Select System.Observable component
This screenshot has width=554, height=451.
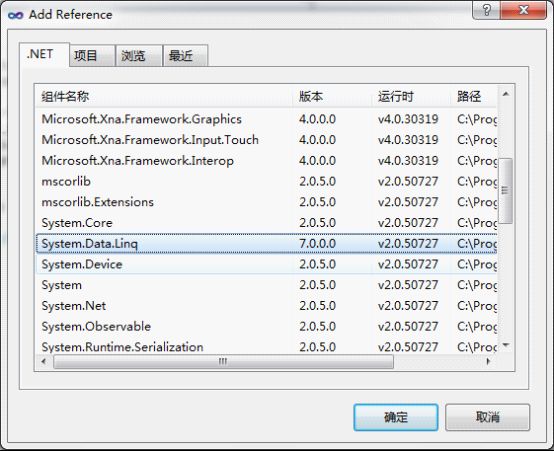[267, 327]
